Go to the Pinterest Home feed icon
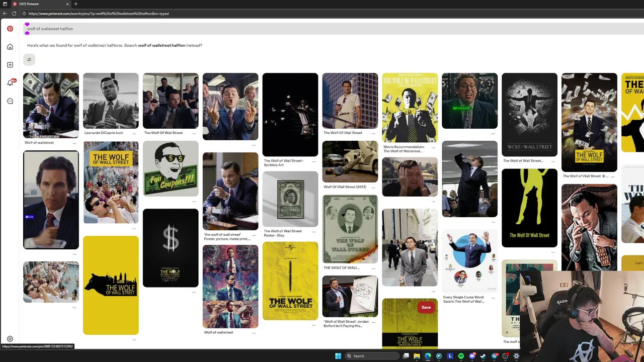The image size is (644, 362). click(10, 47)
